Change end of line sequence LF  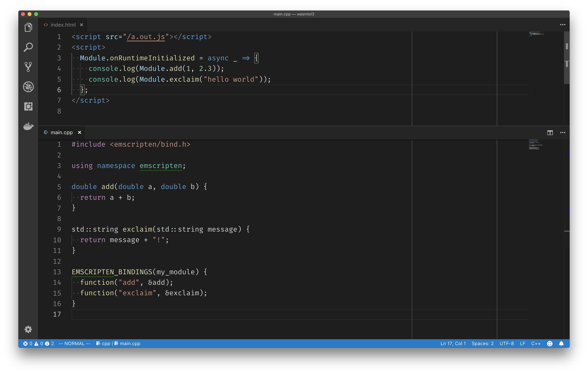click(523, 344)
